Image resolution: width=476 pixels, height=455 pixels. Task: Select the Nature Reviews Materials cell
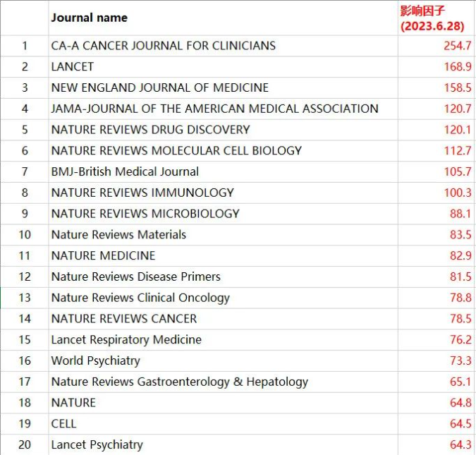(x=223, y=235)
